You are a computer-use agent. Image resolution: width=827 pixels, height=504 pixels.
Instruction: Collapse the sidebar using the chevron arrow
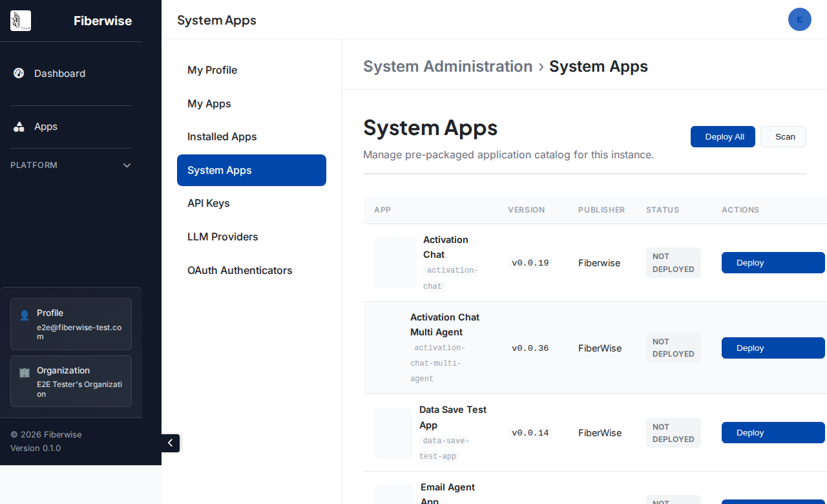[170, 443]
